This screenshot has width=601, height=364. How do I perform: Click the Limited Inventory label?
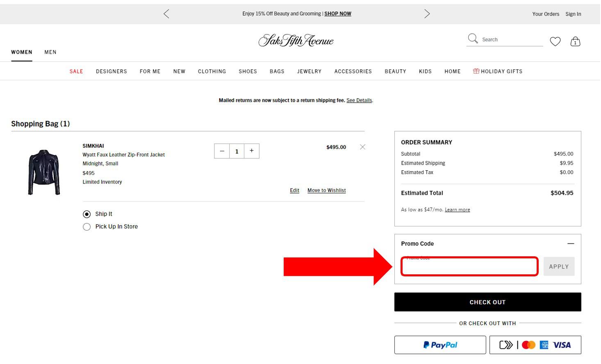tap(102, 182)
